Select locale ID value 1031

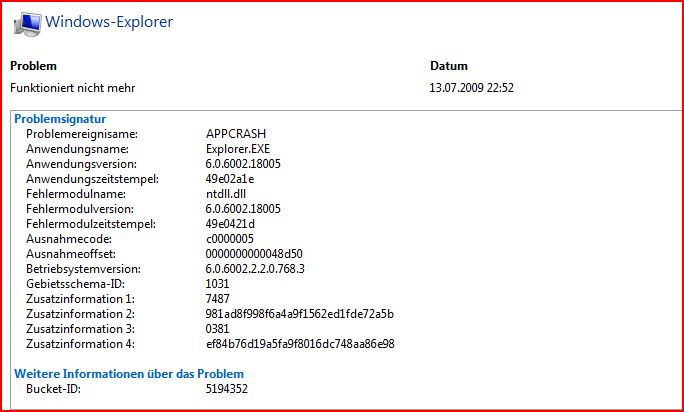217,284
